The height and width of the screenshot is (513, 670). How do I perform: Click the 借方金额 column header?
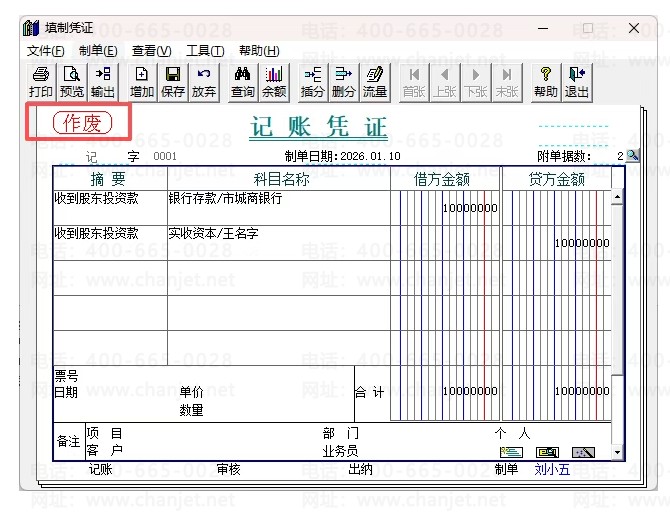coord(442,179)
